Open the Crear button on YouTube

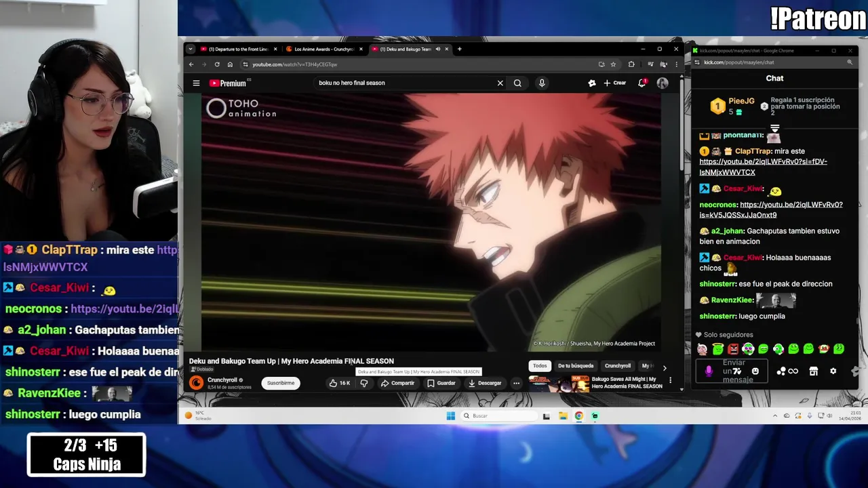point(615,83)
